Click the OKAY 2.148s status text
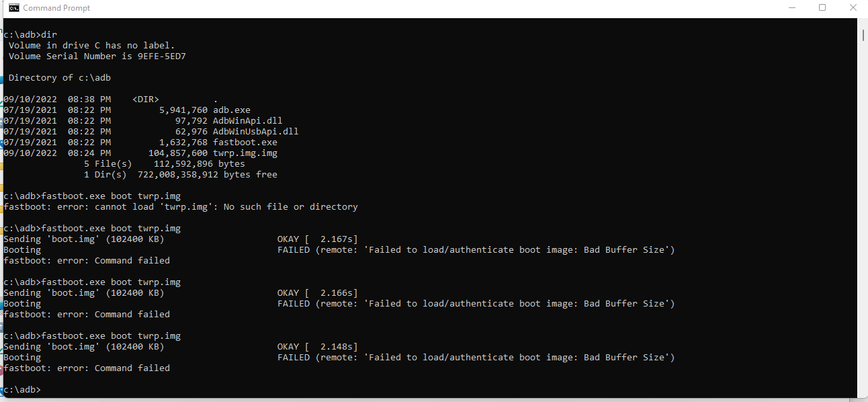The image size is (868, 402). click(318, 347)
